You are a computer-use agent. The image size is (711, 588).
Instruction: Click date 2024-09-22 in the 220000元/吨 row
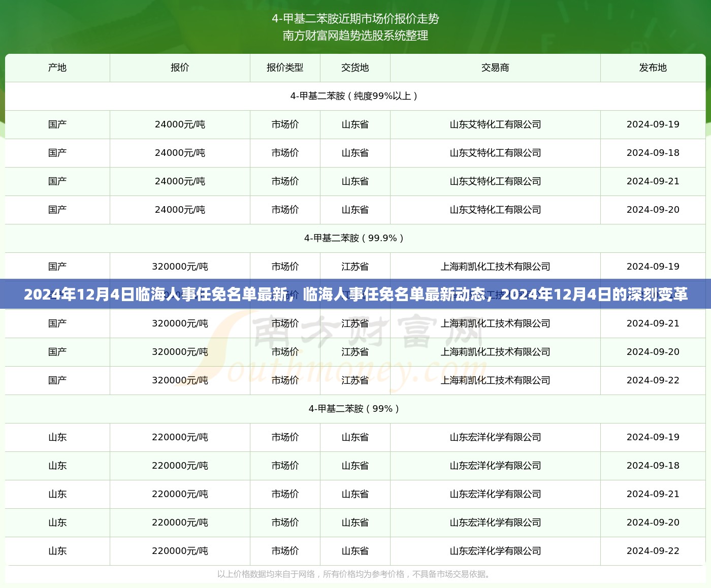click(x=653, y=551)
